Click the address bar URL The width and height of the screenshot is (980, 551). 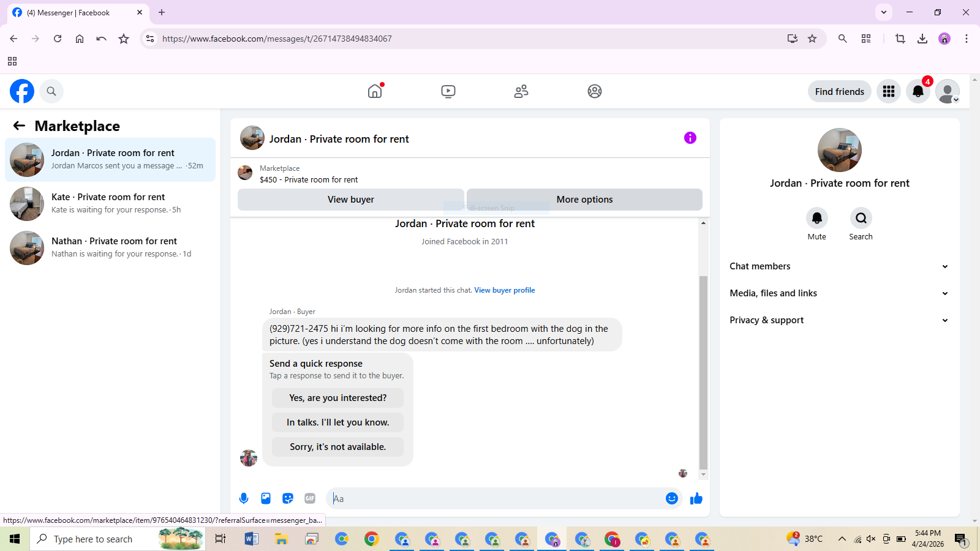(277, 39)
